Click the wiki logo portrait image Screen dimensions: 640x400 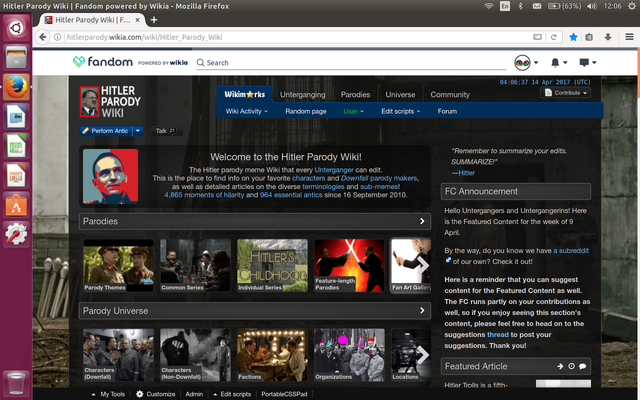click(89, 102)
